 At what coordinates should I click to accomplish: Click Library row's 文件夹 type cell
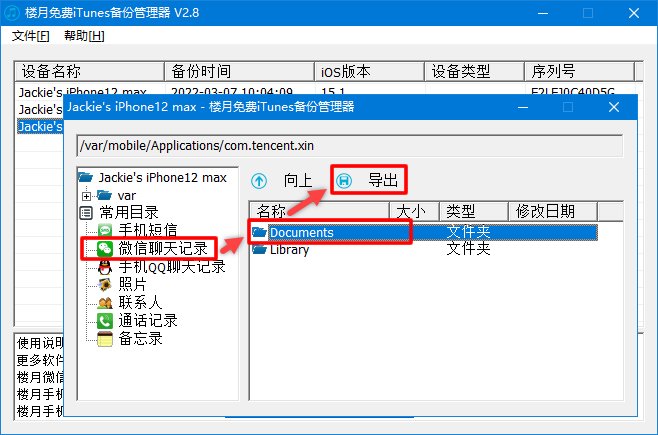[x=468, y=249]
